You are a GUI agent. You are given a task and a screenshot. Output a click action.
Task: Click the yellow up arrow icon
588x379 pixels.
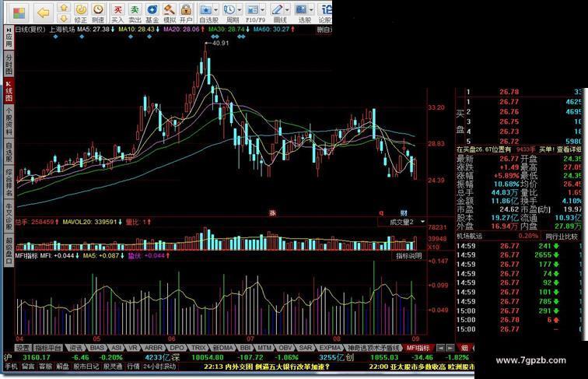click(x=64, y=8)
